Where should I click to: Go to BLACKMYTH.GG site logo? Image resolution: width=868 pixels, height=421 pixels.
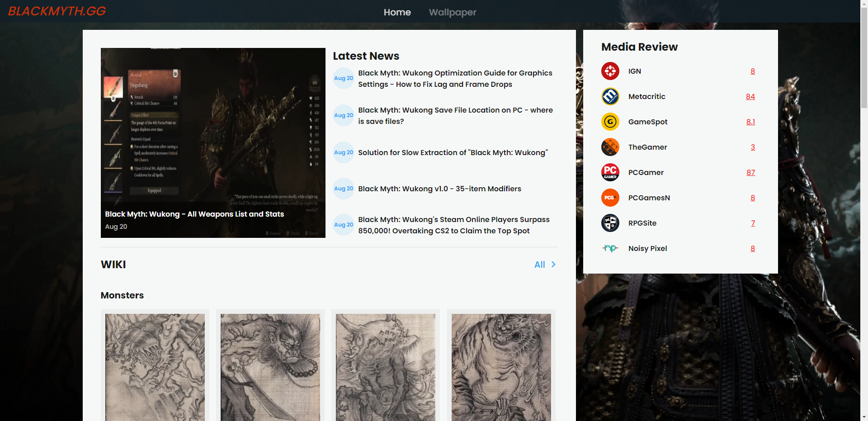(57, 11)
